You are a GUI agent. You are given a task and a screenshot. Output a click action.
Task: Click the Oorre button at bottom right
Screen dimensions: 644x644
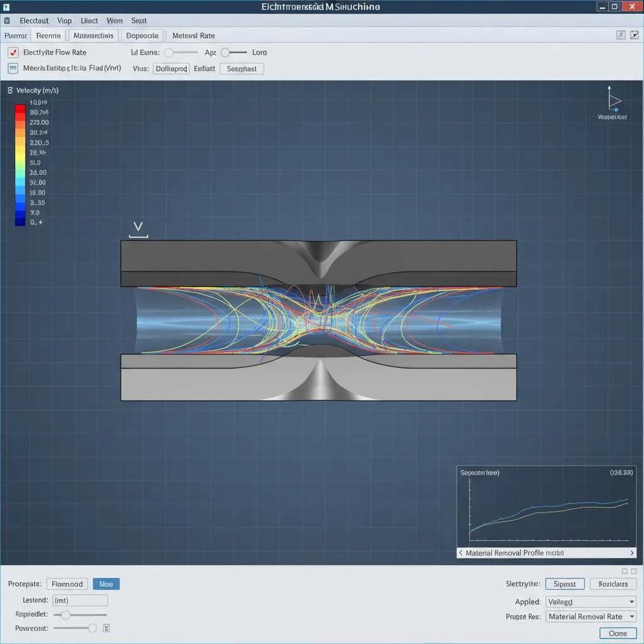click(617, 634)
